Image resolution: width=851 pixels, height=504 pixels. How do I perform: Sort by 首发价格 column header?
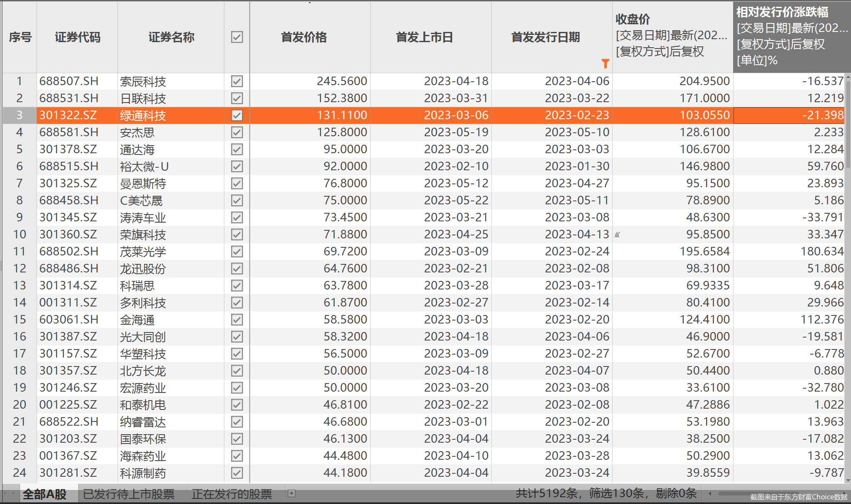coord(304,37)
